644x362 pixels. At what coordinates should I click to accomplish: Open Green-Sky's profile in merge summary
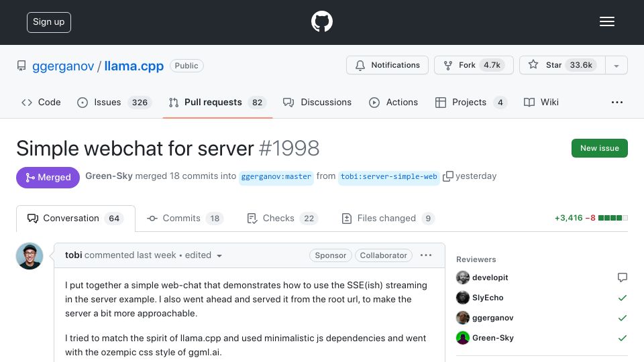tap(109, 176)
